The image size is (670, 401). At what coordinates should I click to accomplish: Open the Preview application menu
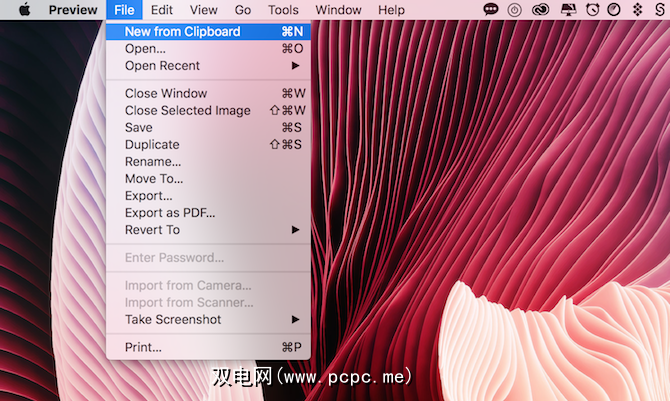(73, 9)
